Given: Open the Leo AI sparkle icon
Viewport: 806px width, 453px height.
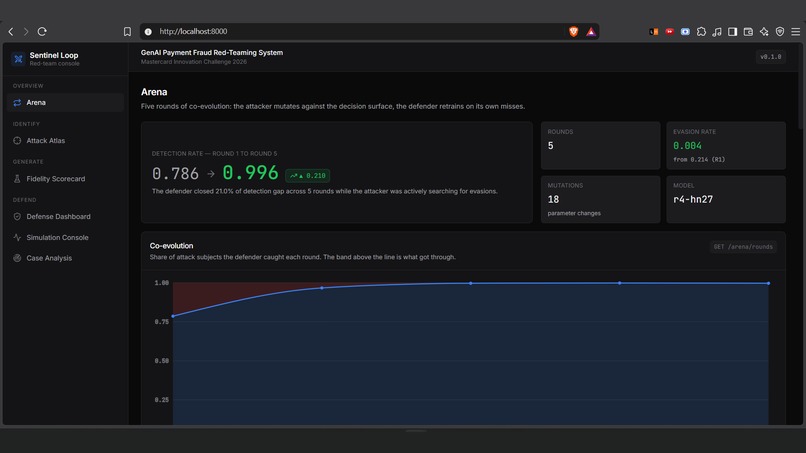Looking at the screenshot, I should point(764,32).
